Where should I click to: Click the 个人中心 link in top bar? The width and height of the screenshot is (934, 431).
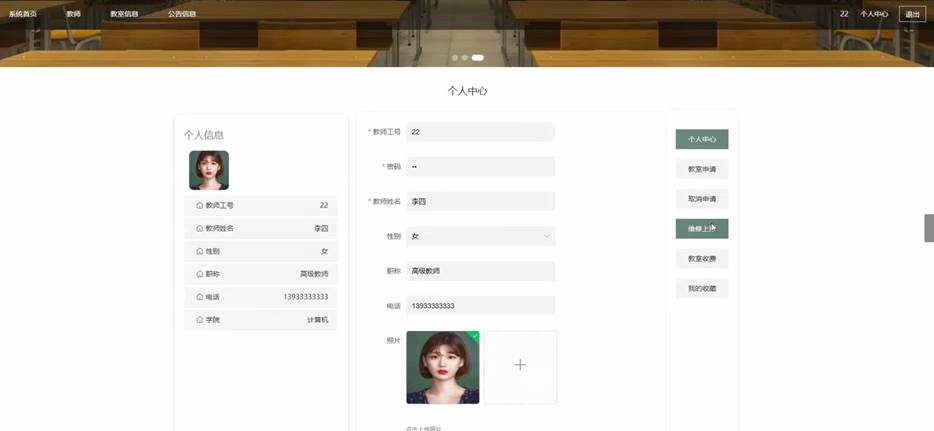click(874, 14)
